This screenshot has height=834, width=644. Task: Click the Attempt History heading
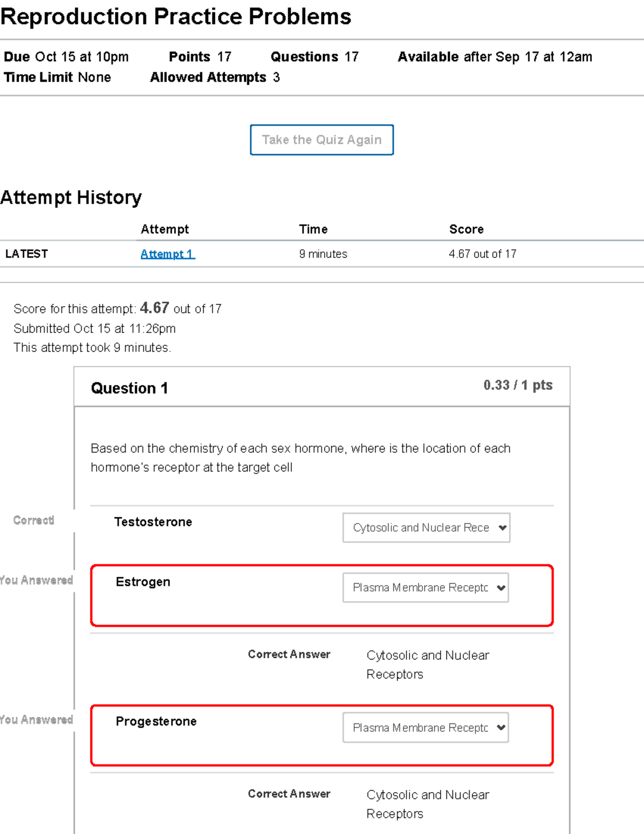pos(71,198)
